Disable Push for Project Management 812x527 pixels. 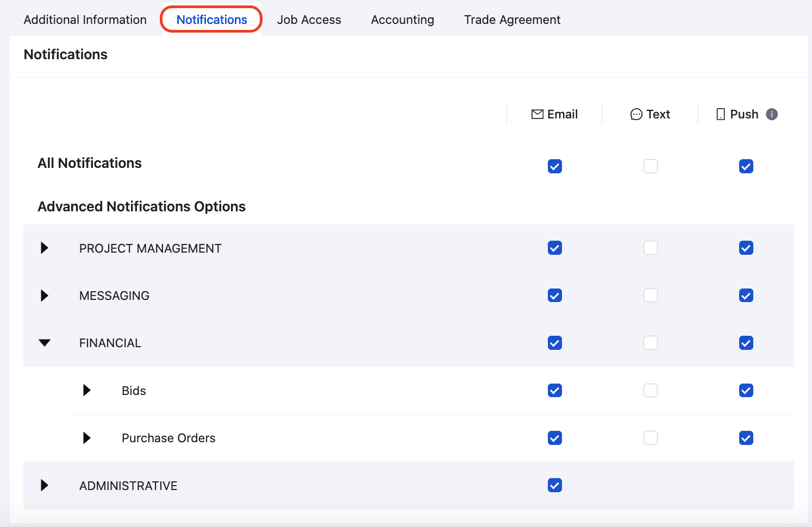[x=746, y=248]
